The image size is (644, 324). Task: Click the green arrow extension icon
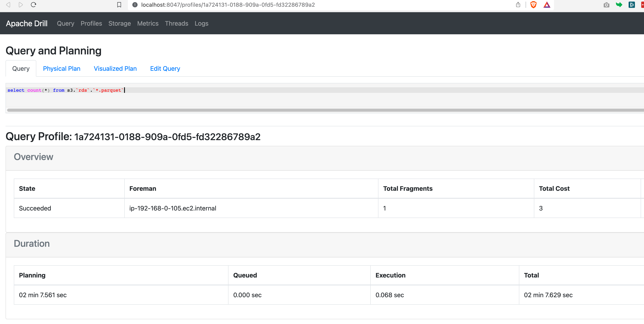pyautogui.click(x=619, y=5)
